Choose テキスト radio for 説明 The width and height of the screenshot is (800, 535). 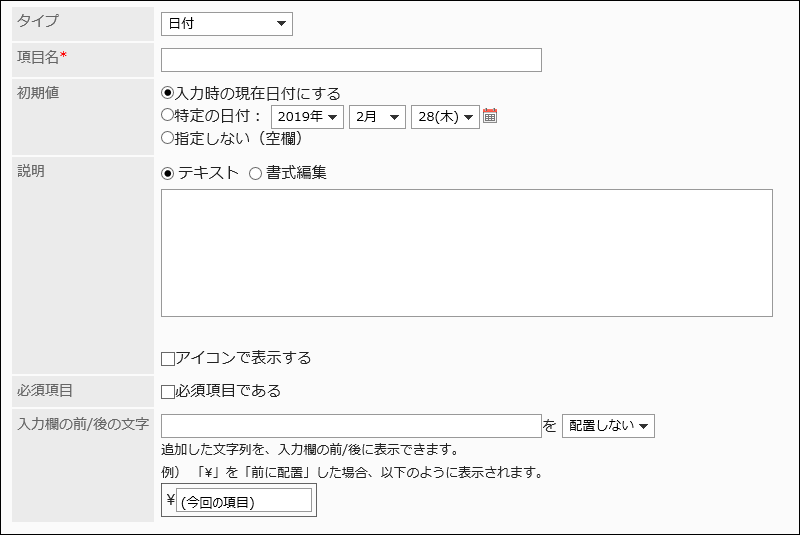coord(167,173)
